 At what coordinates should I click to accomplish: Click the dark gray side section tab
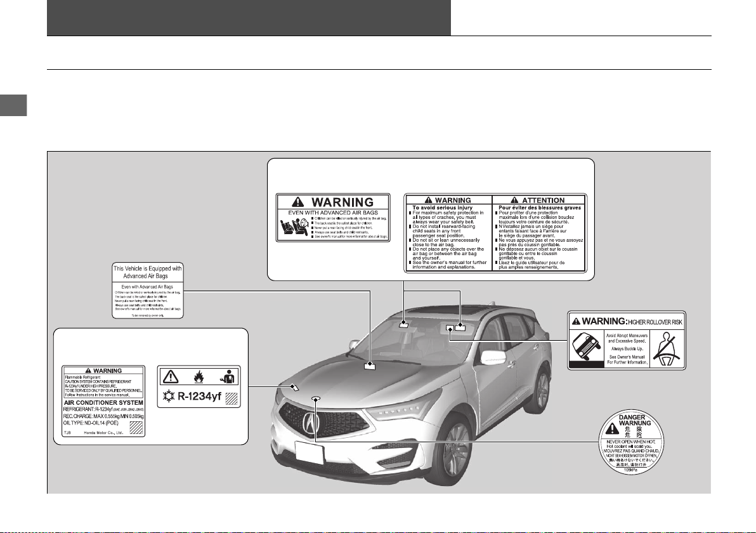point(13,105)
